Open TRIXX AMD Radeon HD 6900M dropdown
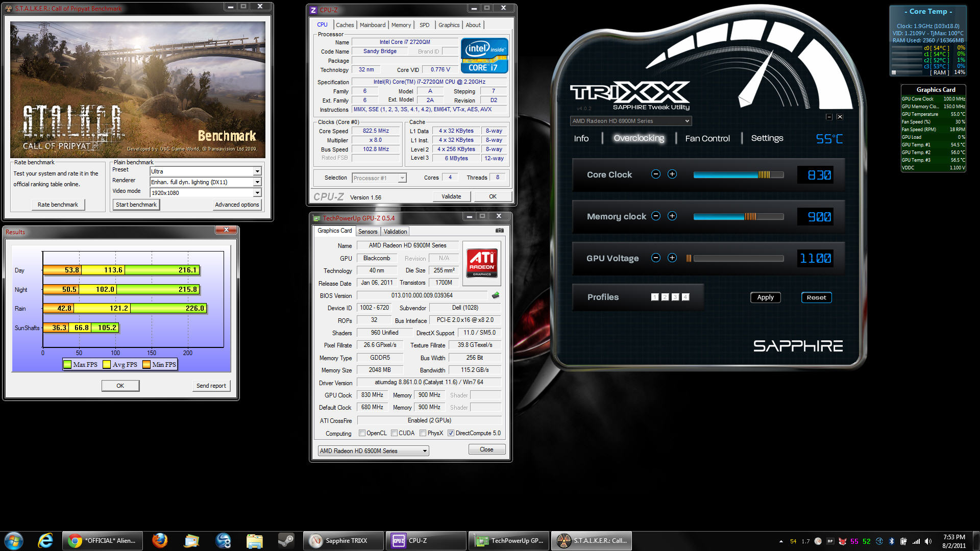The image size is (980, 551). click(631, 121)
